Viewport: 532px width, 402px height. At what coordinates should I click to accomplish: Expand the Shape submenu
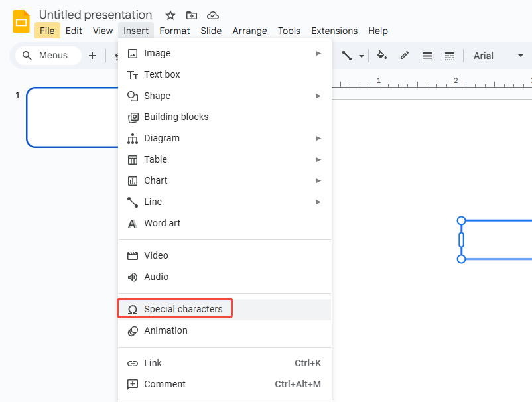point(224,96)
